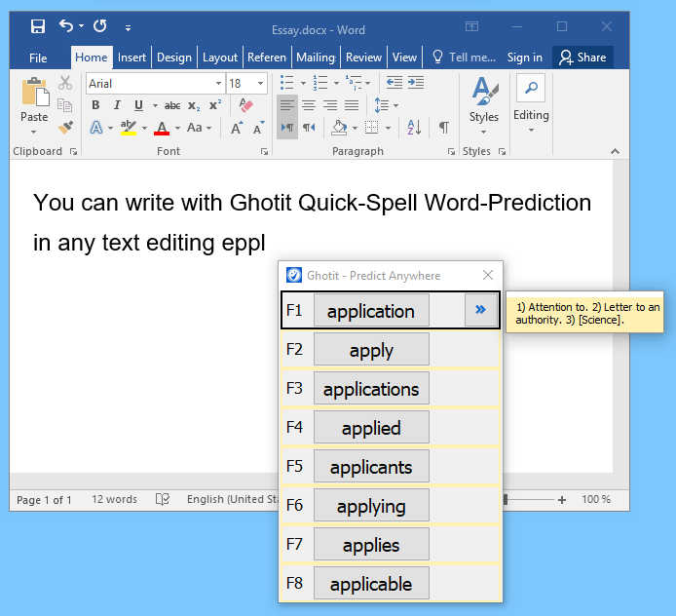Switch to the Design tab
This screenshot has height=616, width=676.
click(x=174, y=58)
